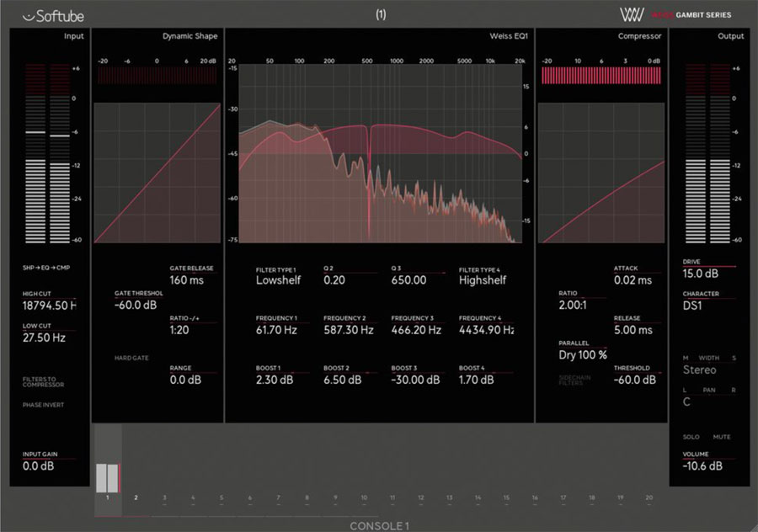Click the Output level meter
This screenshot has height=532, width=758.
tap(707, 153)
